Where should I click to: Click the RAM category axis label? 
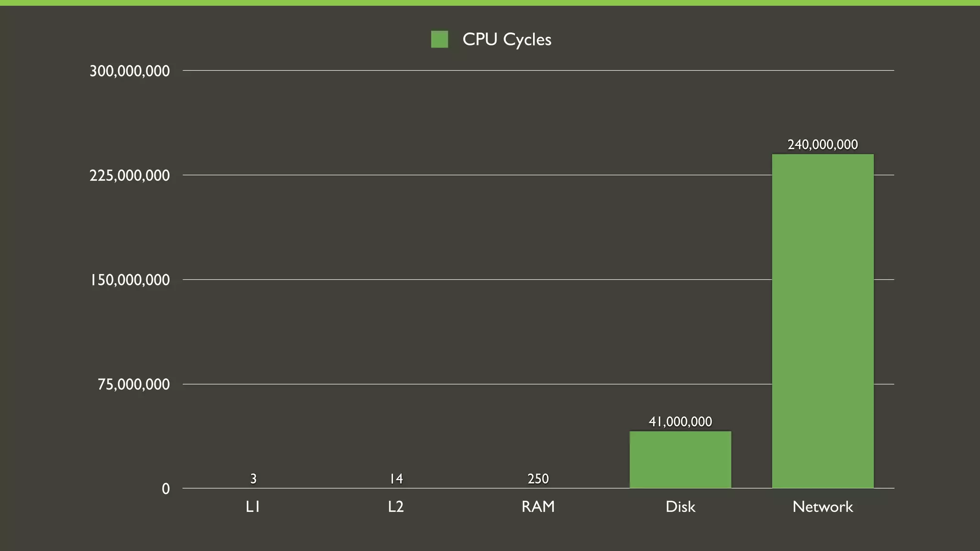[538, 507]
